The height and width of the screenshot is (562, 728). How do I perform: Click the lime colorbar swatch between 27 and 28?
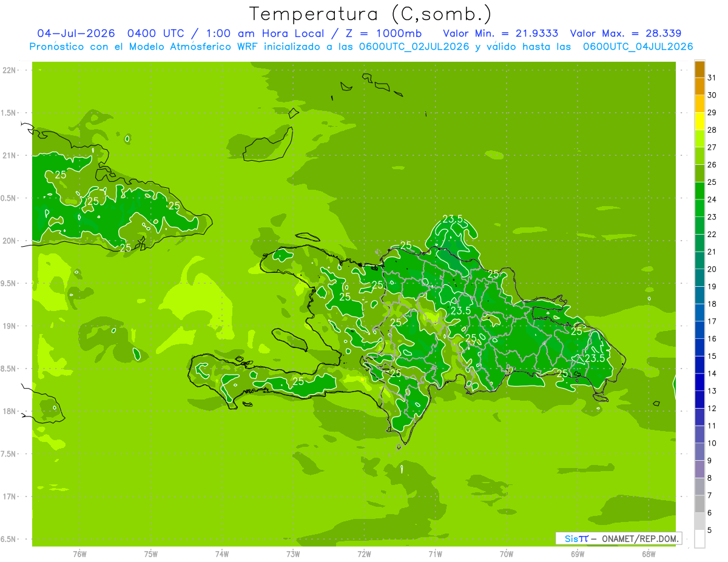pyautogui.click(x=699, y=139)
